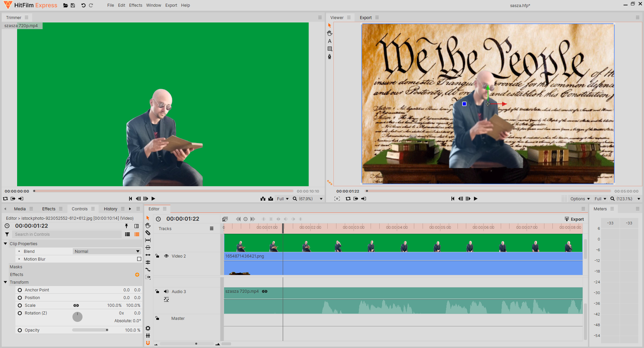Open Viewer Full quality dropdown
This screenshot has height=348, width=644.
point(600,199)
